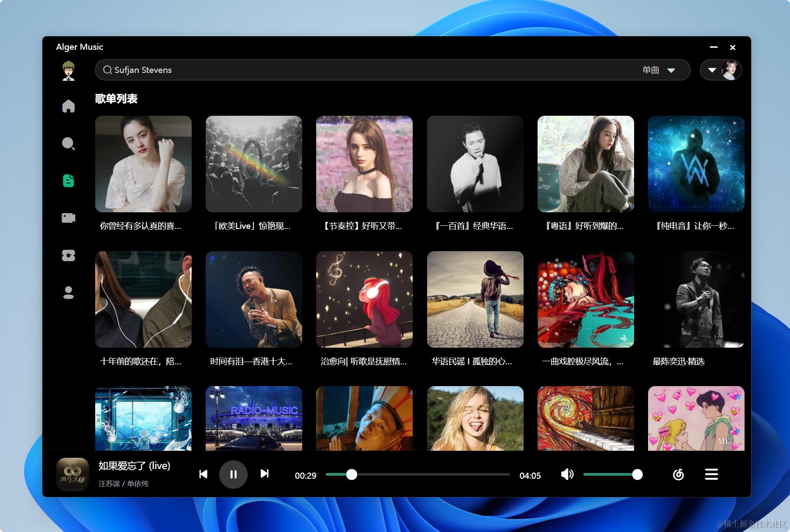
Task: Open the colorful piano painting playlist cover
Action: pos(586,418)
